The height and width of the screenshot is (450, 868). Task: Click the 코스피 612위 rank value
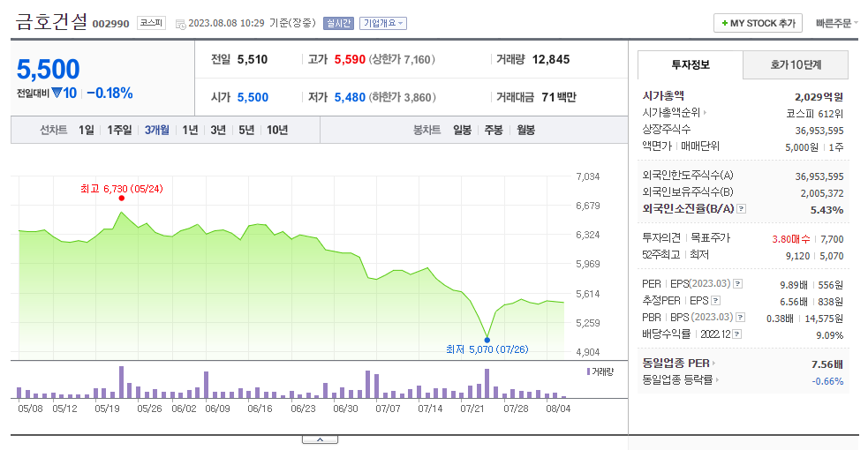point(815,113)
